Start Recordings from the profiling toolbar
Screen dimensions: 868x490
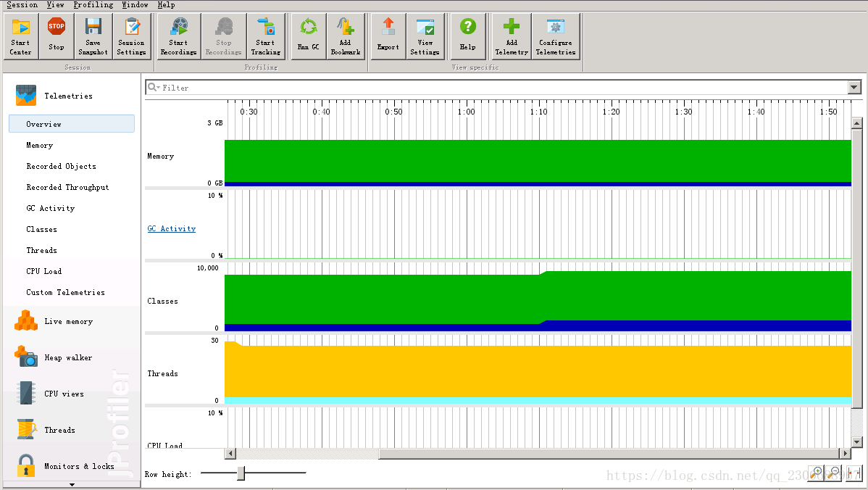178,36
